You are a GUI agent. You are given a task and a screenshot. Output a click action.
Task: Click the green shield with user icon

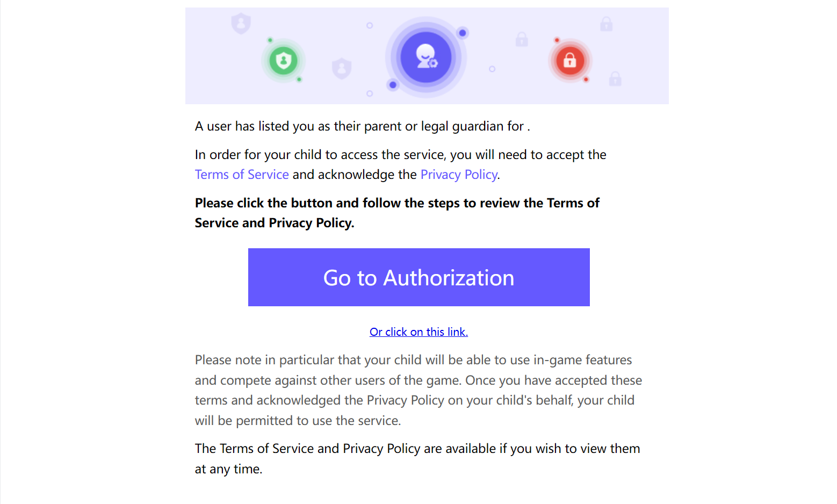pyautogui.click(x=283, y=61)
